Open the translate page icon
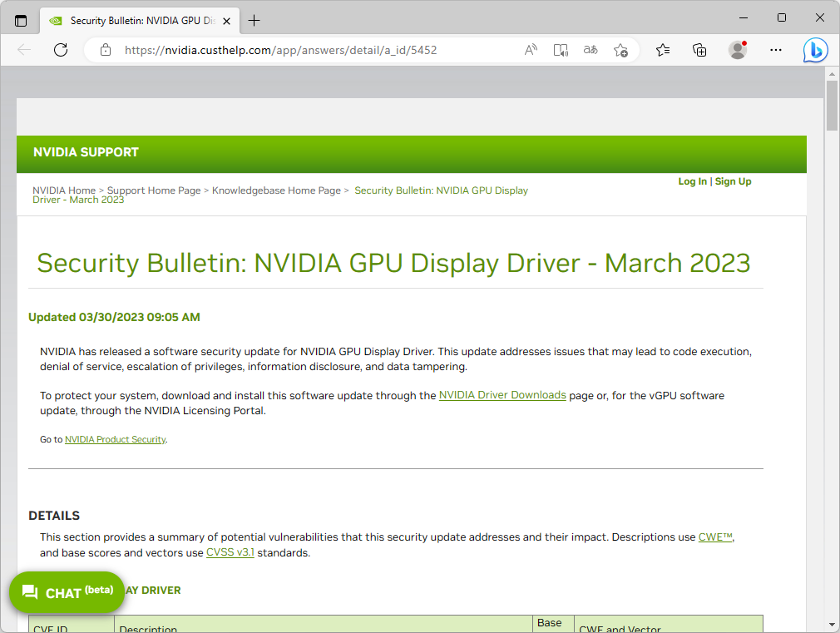840x633 pixels. pyautogui.click(x=590, y=50)
